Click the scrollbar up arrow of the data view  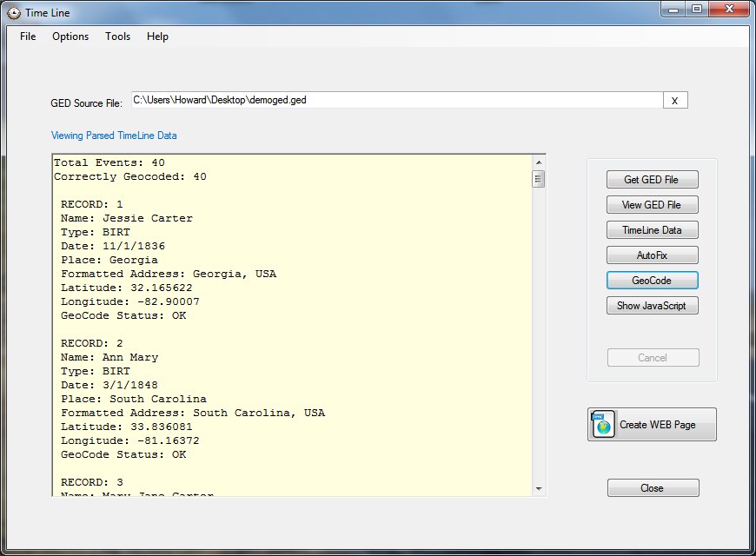(538, 161)
